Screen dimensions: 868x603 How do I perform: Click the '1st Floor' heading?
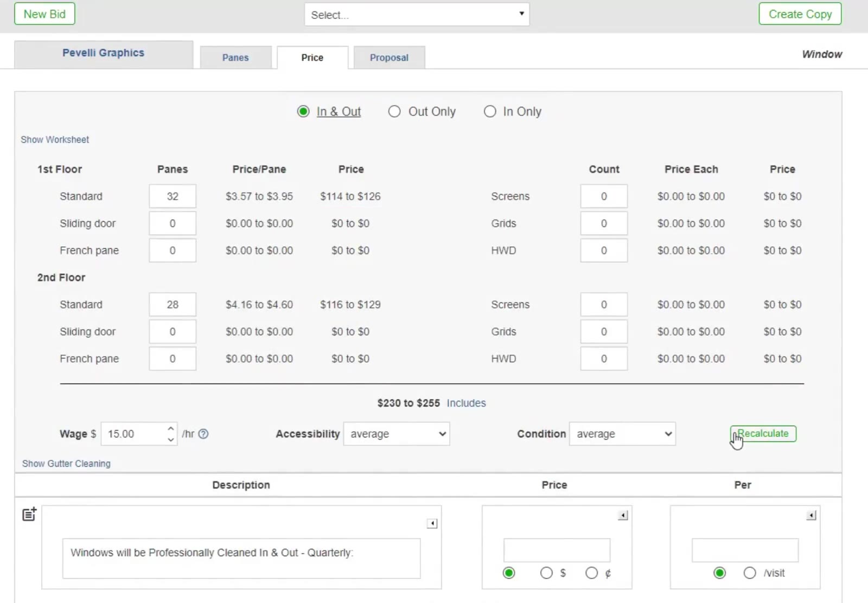(x=60, y=169)
